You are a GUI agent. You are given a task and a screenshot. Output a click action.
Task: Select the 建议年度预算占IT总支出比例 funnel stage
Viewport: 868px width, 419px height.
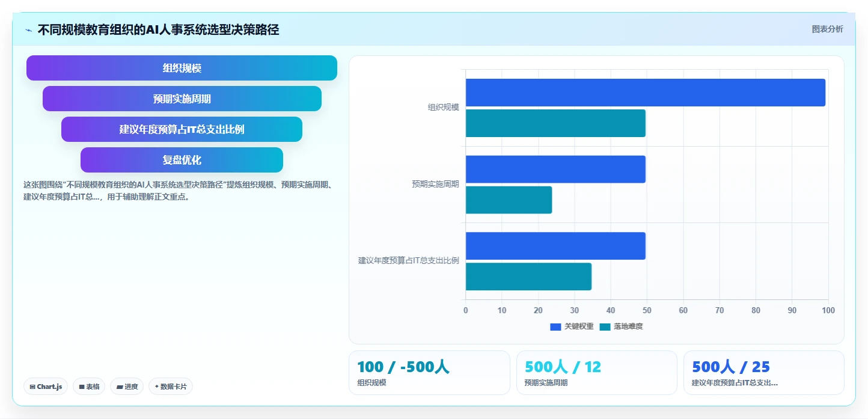[x=182, y=129]
